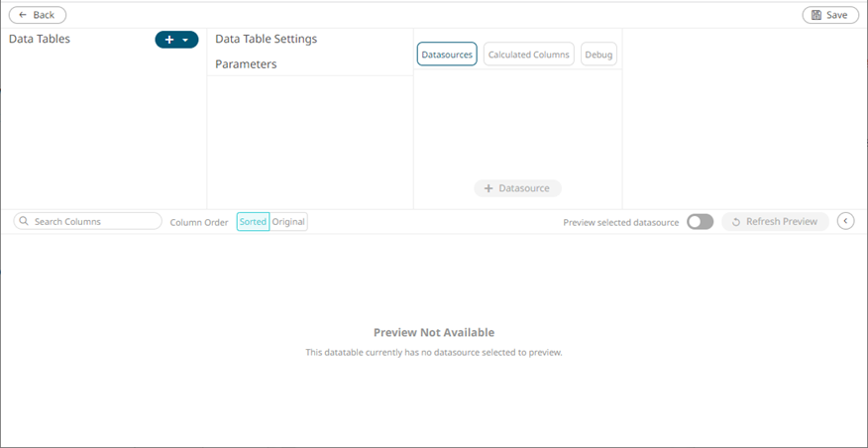Select the Sorted column order option
The width and height of the screenshot is (868, 448).
(x=253, y=222)
